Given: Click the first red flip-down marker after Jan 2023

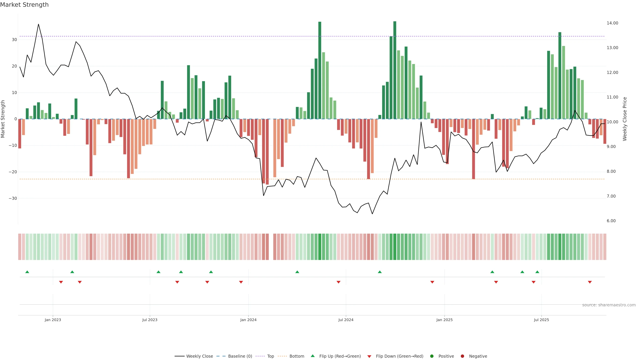Looking at the screenshot, I should click(x=61, y=282).
